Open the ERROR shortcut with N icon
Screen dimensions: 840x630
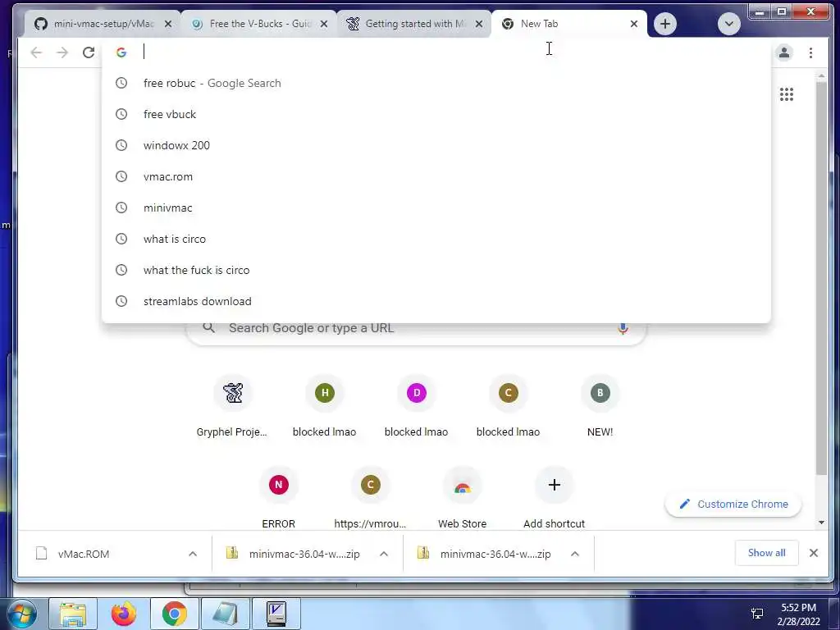point(279,498)
